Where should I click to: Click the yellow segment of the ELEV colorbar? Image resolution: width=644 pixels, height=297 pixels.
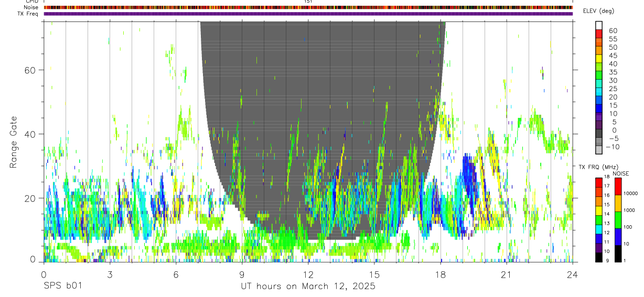click(x=599, y=58)
